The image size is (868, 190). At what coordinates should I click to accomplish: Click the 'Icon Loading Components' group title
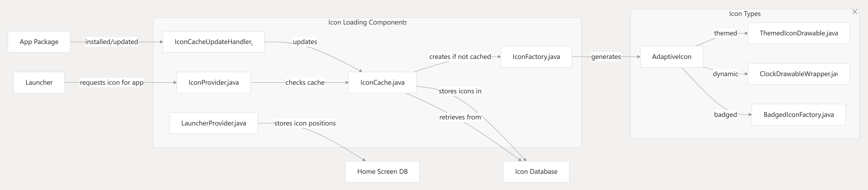[x=367, y=22]
